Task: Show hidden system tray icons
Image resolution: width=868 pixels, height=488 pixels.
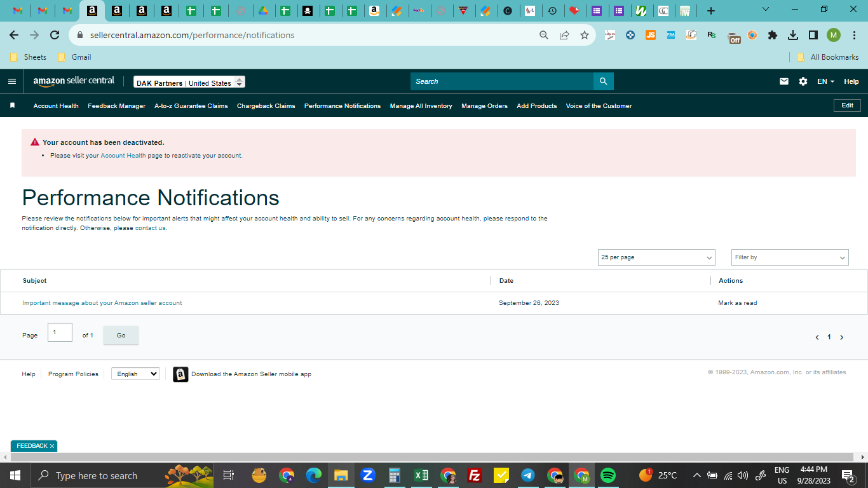Action: (696, 475)
